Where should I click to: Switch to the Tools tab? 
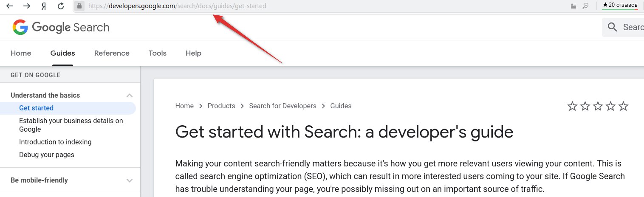158,53
